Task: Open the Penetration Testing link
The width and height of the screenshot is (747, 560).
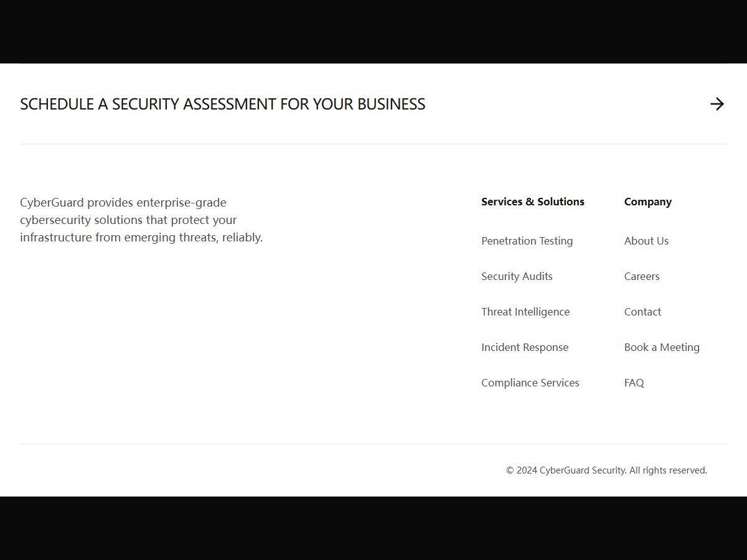Action: click(x=527, y=241)
